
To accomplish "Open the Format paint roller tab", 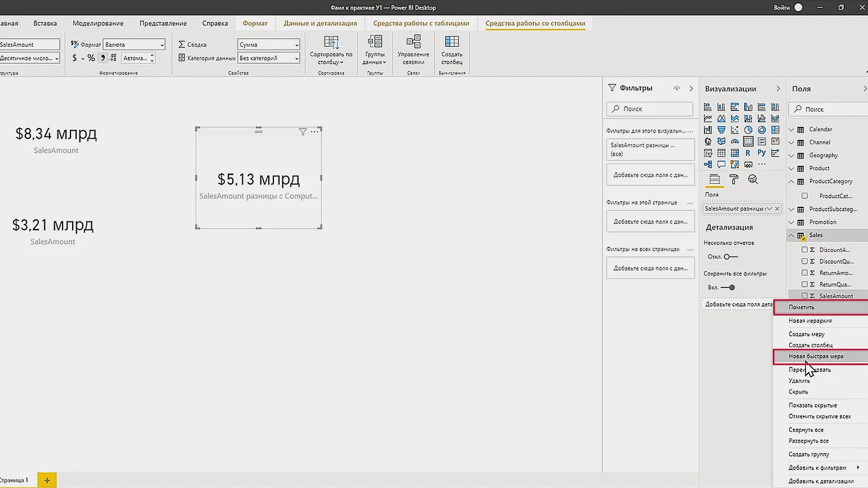I will (x=733, y=179).
